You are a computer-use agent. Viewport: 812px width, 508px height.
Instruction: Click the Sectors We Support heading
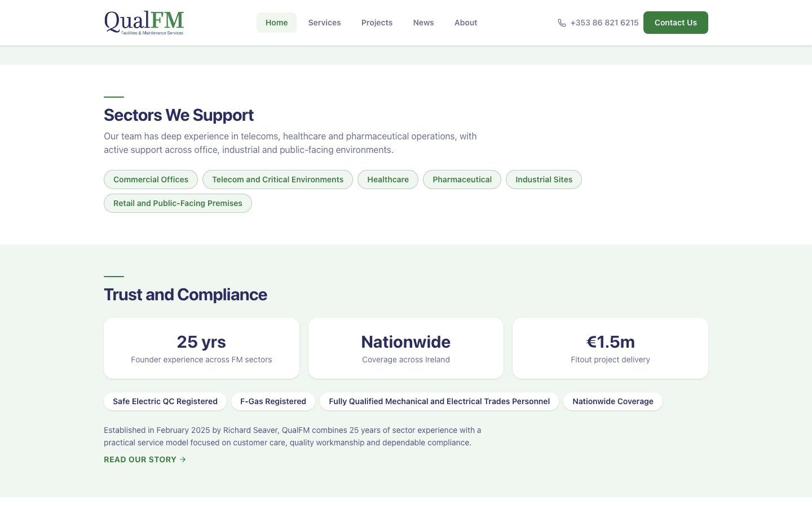[x=179, y=115]
